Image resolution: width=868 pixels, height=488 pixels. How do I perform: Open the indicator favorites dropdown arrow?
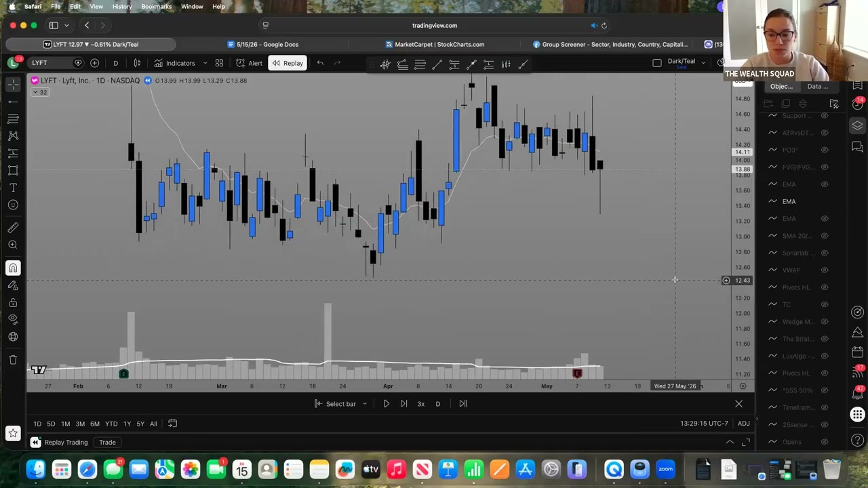click(x=205, y=63)
